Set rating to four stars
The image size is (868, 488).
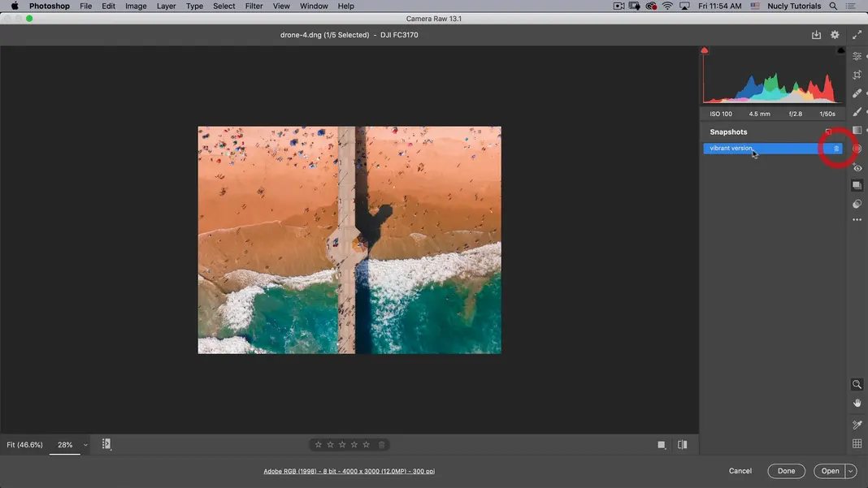point(354,445)
